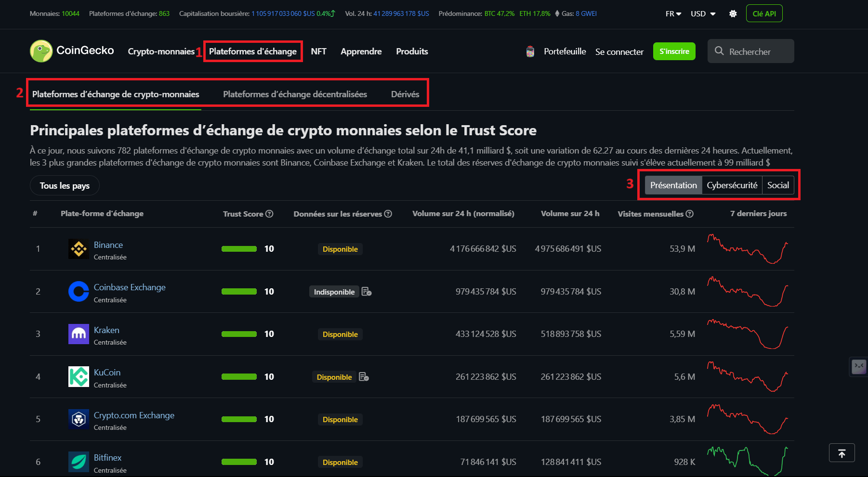Click the Ethereum gas icon in top bar
The image size is (868, 477).
tap(557, 13)
